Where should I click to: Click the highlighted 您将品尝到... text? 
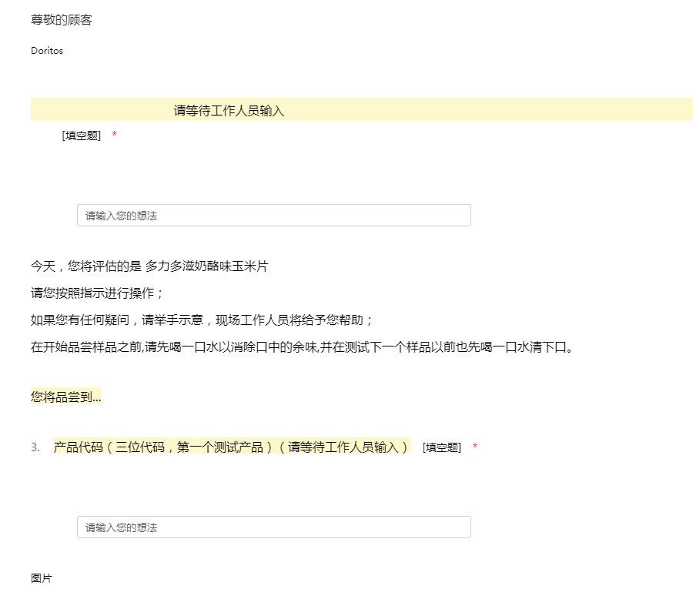coord(66,397)
